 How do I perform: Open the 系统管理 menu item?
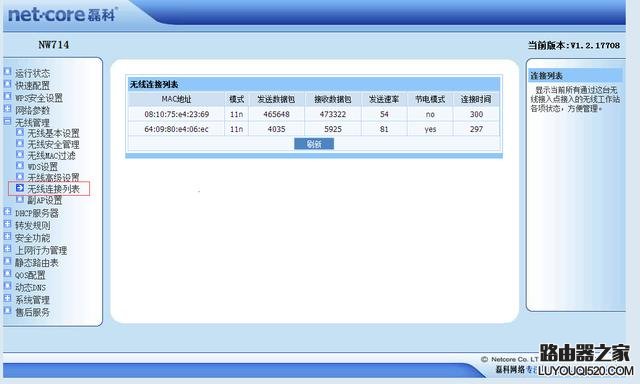32,300
